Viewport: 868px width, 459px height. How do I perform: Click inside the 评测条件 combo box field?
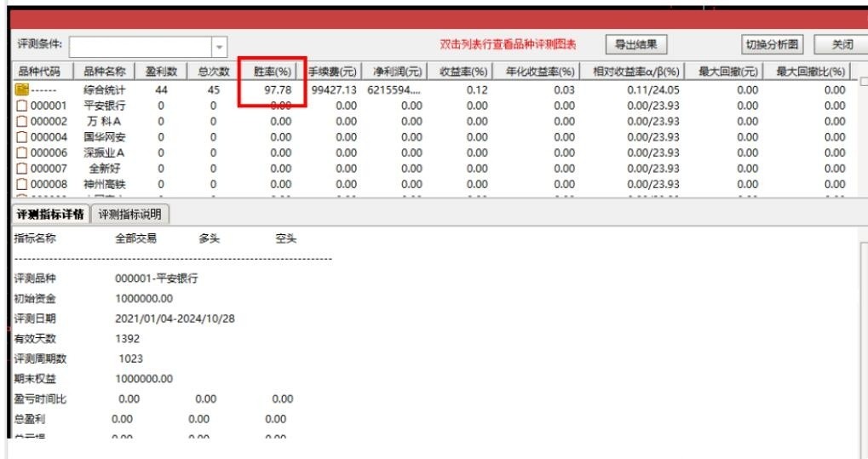(141, 47)
